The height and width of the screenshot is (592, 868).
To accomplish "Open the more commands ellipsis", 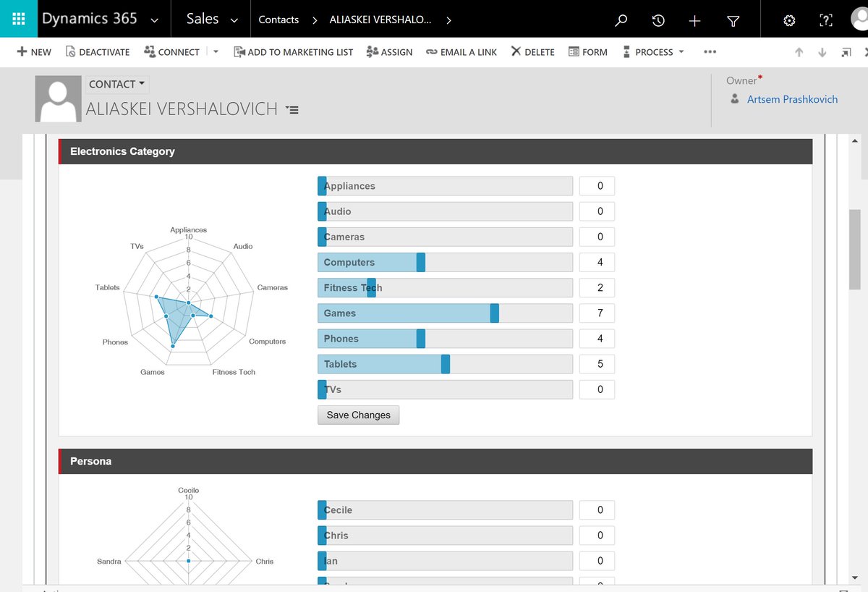I will (x=710, y=52).
